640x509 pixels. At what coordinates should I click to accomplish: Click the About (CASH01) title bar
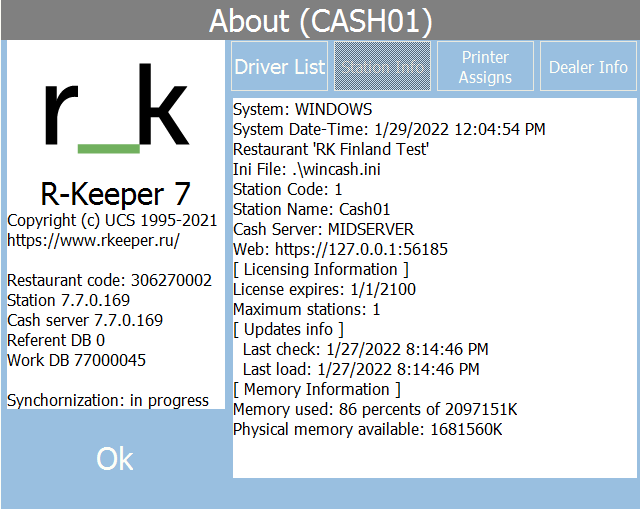tap(320, 20)
